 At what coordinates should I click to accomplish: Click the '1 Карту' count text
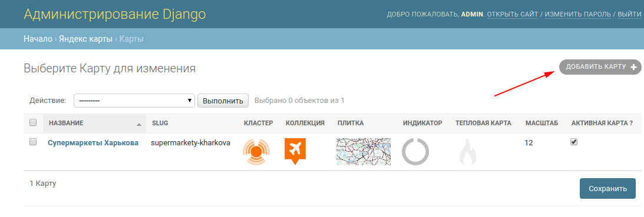coord(42,183)
